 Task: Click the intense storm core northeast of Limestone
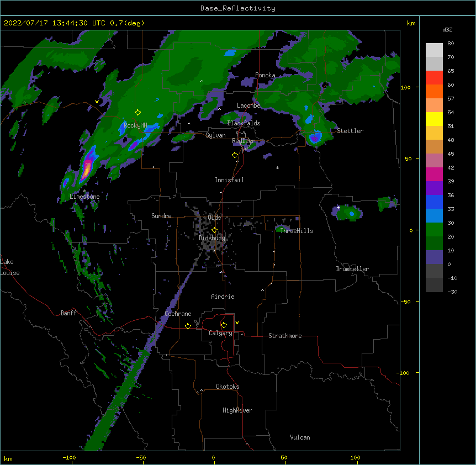click(x=87, y=169)
